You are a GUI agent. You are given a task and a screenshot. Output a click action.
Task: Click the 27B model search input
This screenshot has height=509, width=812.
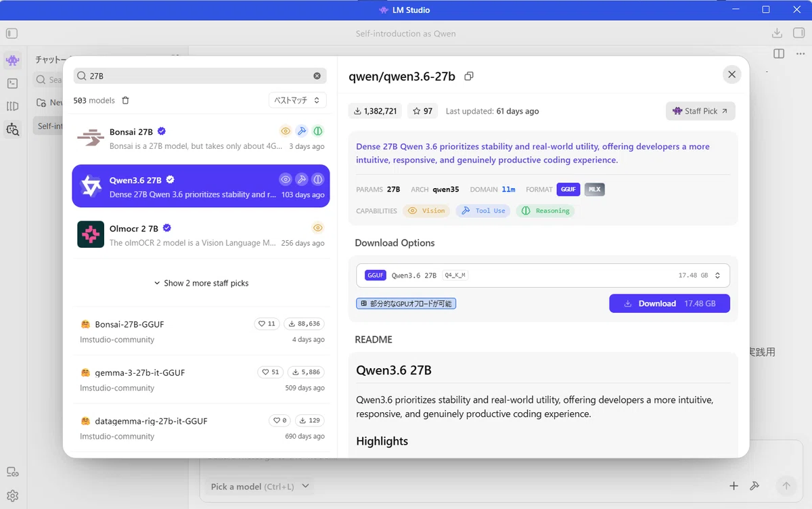click(x=200, y=76)
